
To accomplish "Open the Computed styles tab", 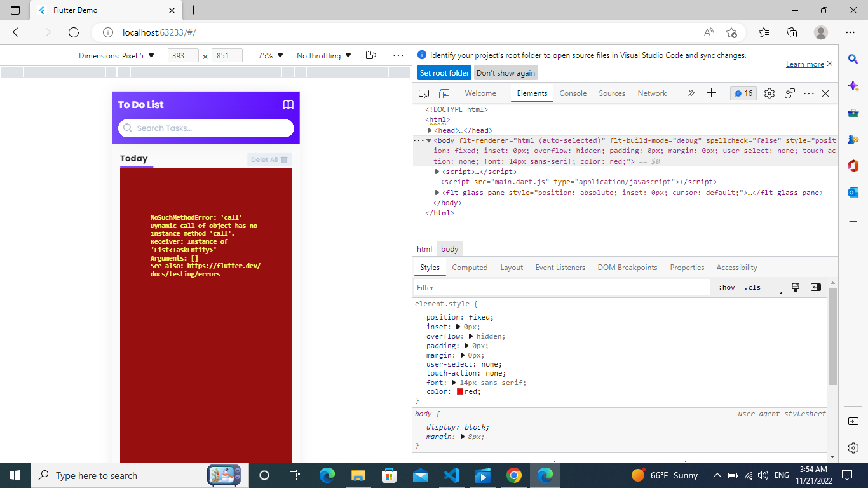I will tap(470, 268).
